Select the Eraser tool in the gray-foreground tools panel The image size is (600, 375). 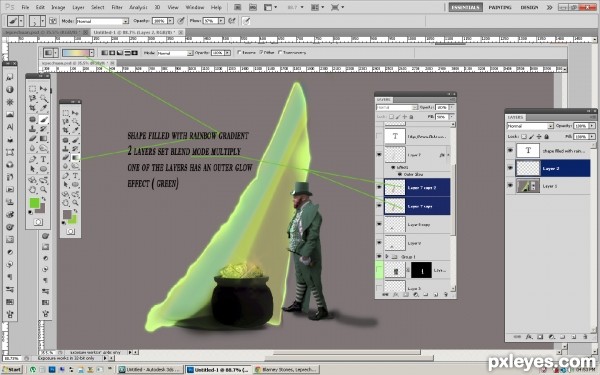tap(66, 158)
